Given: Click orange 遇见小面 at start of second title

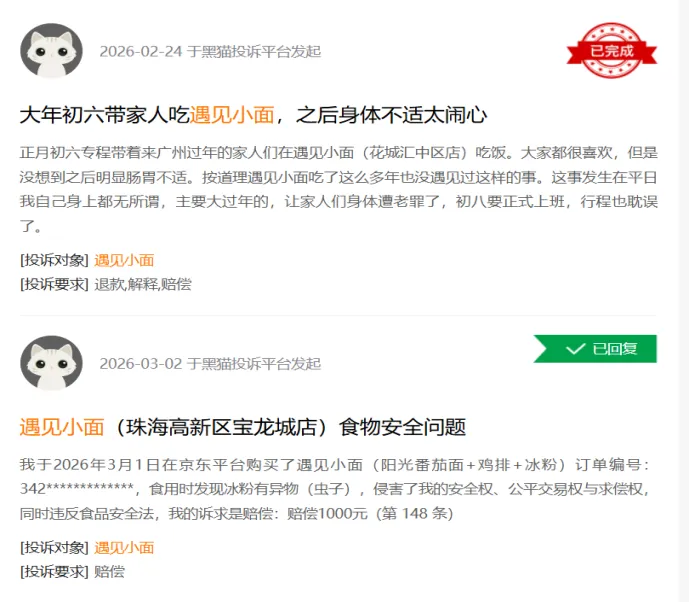Looking at the screenshot, I should coord(62,427).
